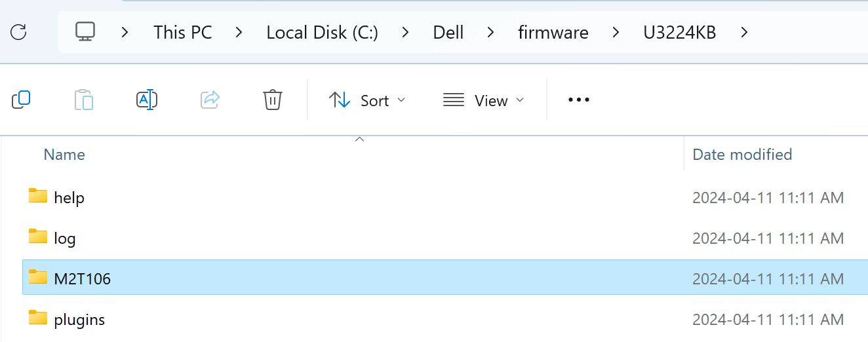Click the Share arrow icon

point(210,100)
